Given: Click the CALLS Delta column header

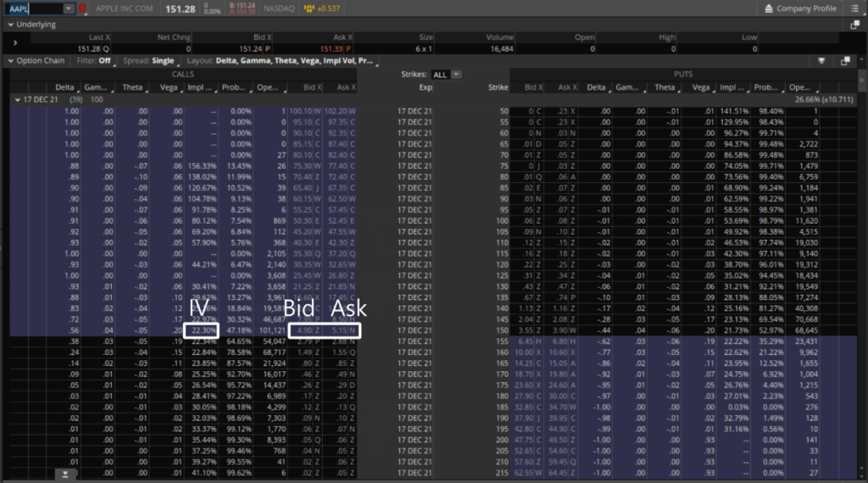Looking at the screenshot, I should click(x=66, y=87).
